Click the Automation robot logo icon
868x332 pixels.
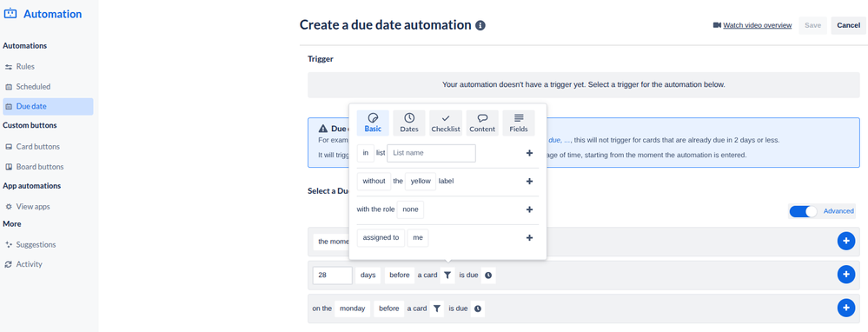click(10, 14)
